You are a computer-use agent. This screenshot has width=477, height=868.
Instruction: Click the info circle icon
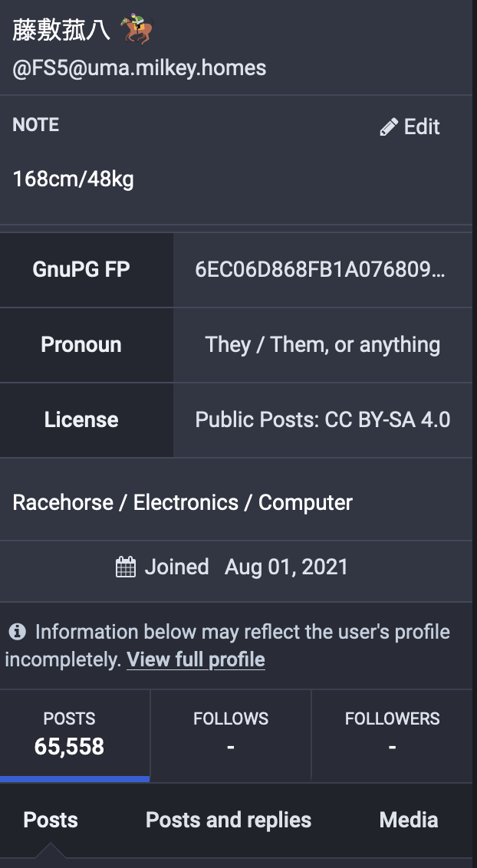coord(17,633)
